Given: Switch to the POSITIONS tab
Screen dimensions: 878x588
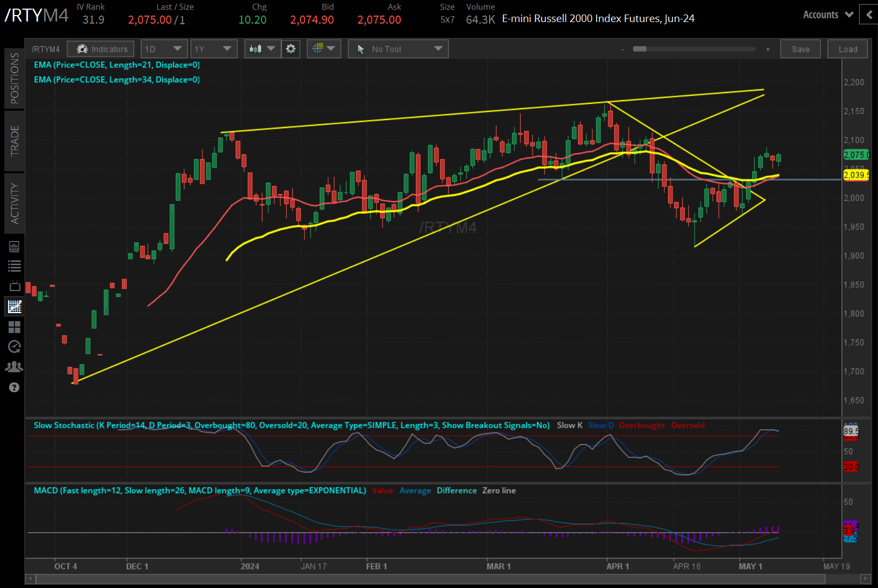Looking at the screenshot, I should pos(15,79).
